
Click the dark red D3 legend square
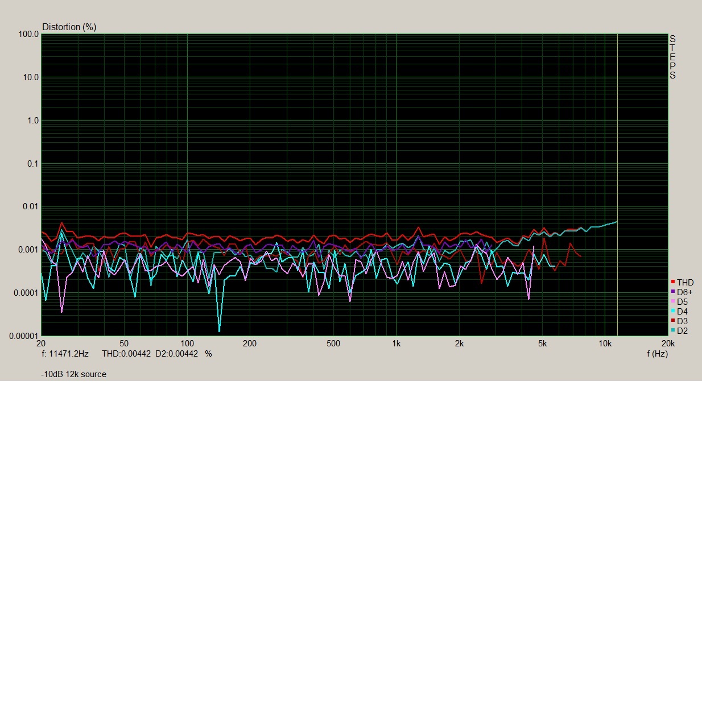[673, 321]
